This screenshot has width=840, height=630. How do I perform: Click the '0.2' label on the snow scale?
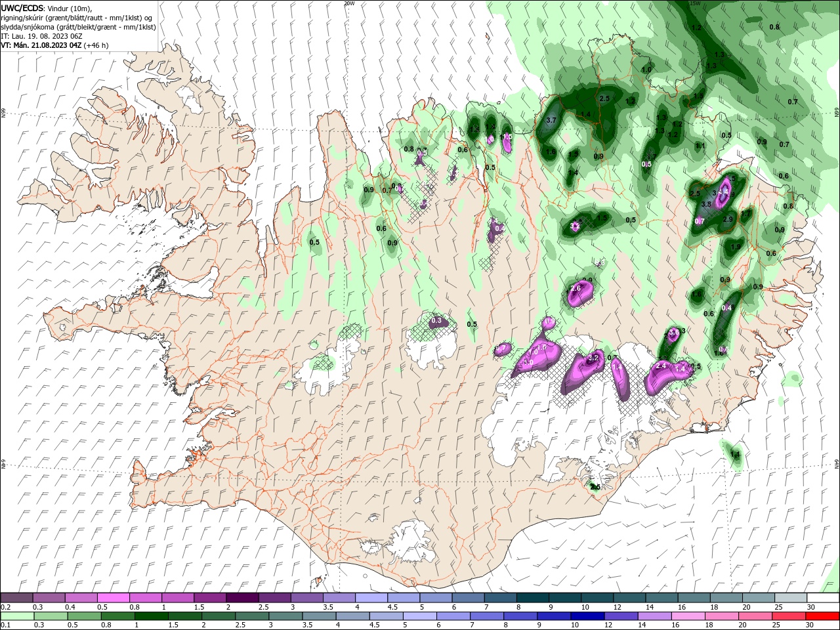(5, 607)
